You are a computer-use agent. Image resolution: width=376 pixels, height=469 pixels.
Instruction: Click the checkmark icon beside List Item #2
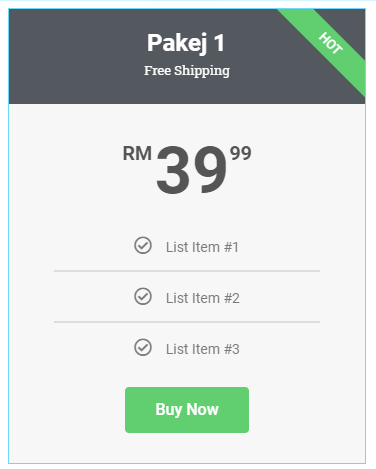[143, 296]
